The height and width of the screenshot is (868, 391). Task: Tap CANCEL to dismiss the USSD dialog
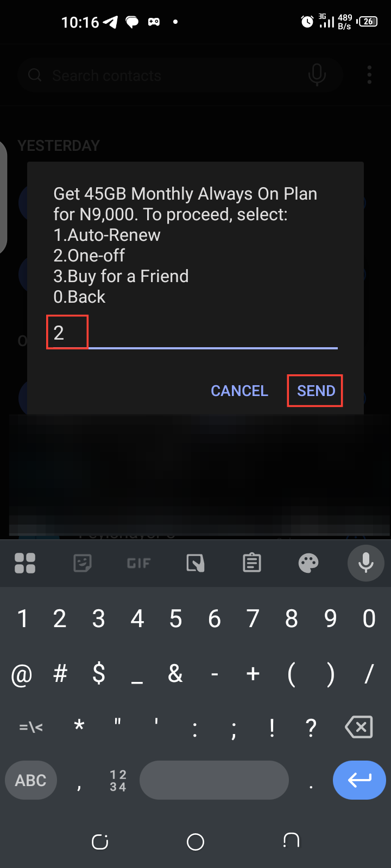click(x=239, y=391)
